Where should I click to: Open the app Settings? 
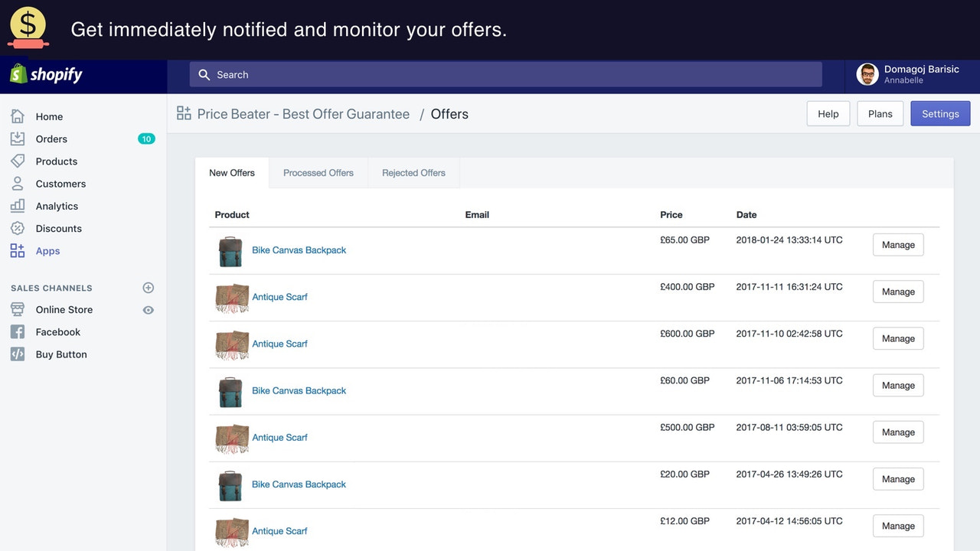(x=940, y=113)
